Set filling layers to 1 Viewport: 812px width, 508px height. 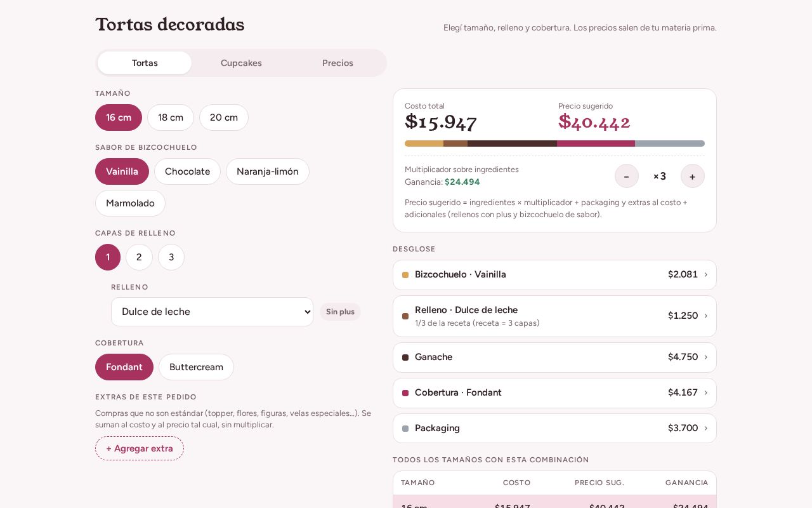[x=108, y=257]
